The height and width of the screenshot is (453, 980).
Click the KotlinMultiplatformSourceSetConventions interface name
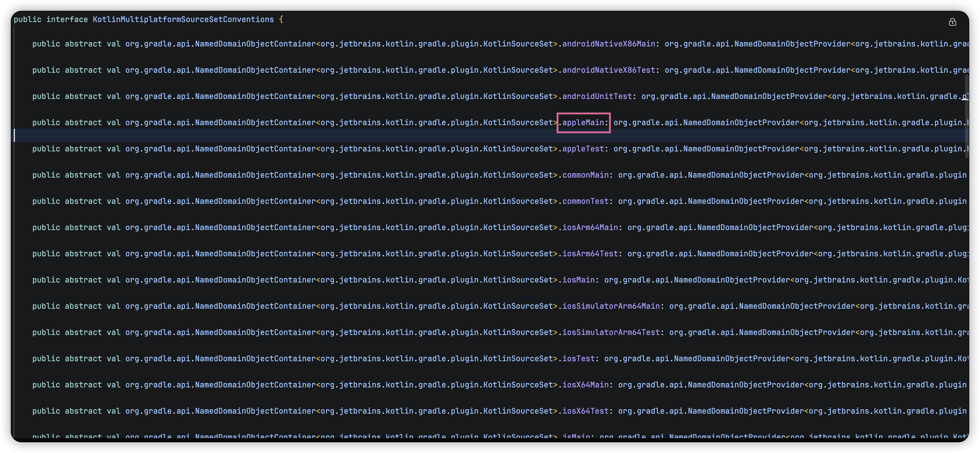(x=183, y=19)
